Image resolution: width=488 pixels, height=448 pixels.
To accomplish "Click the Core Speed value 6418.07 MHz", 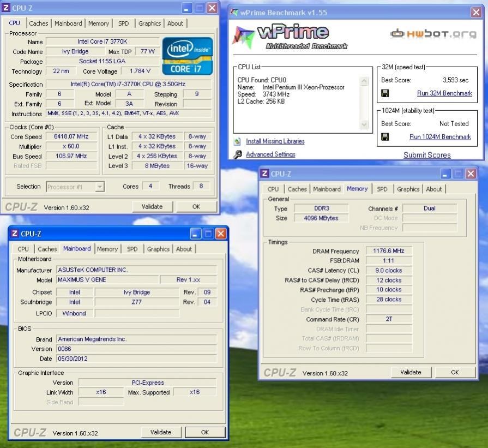I will 71,137.
